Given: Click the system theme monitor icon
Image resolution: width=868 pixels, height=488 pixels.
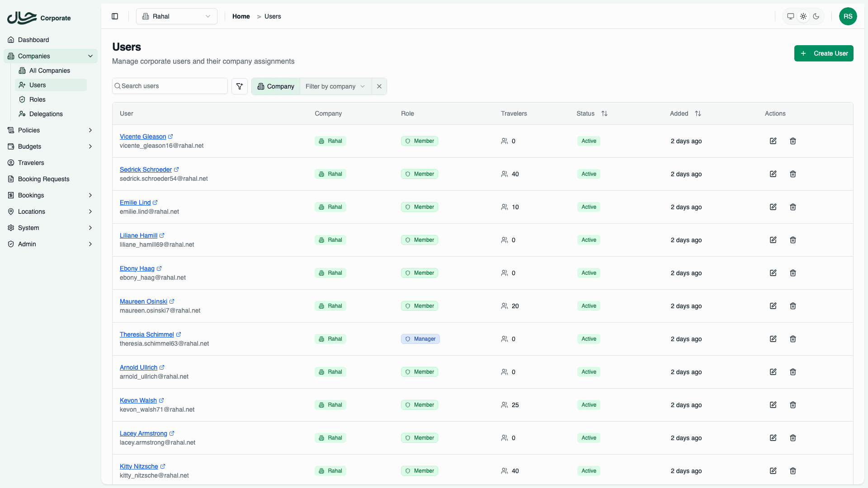Looking at the screenshot, I should coord(790,16).
